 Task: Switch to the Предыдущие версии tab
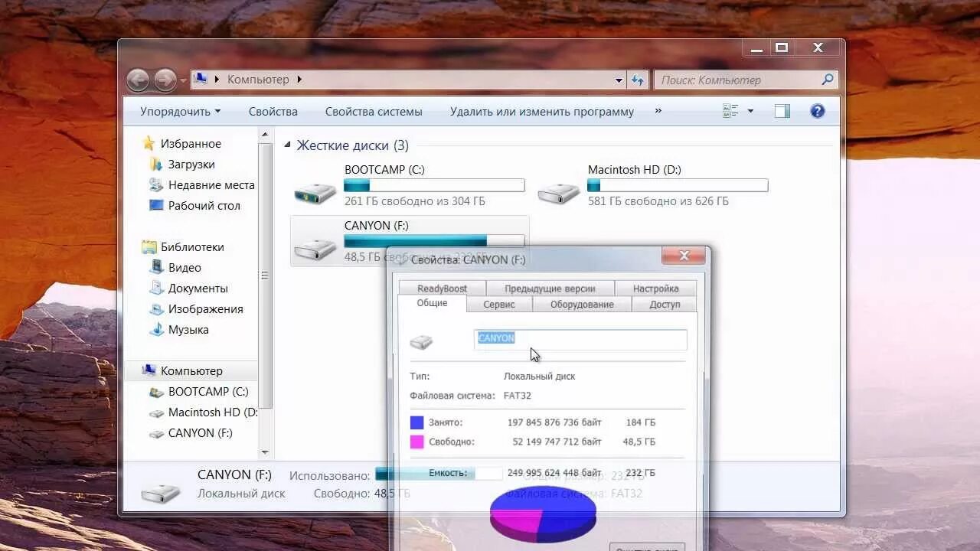(x=550, y=289)
